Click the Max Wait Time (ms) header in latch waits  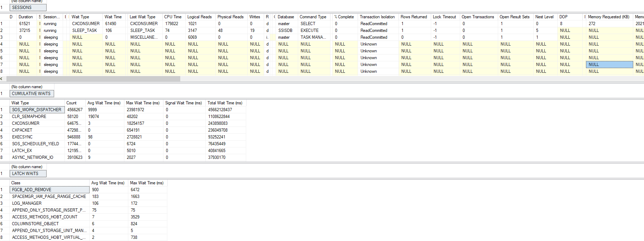(x=147, y=183)
